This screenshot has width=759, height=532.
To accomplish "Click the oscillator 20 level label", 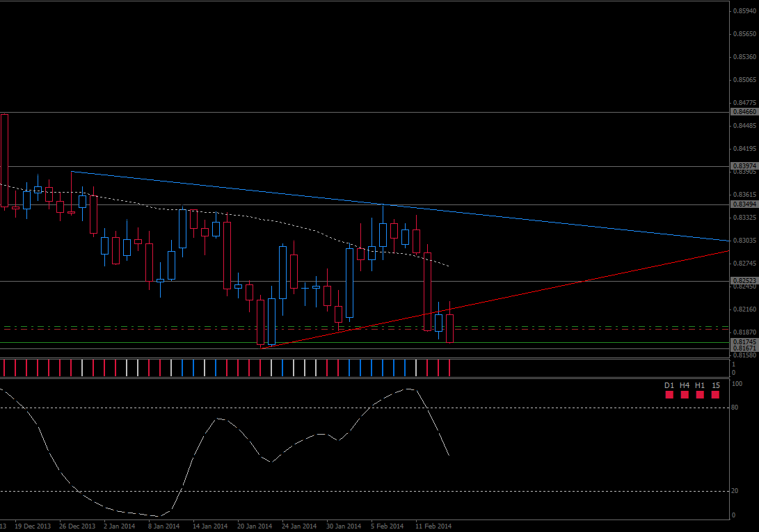I will [735, 491].
